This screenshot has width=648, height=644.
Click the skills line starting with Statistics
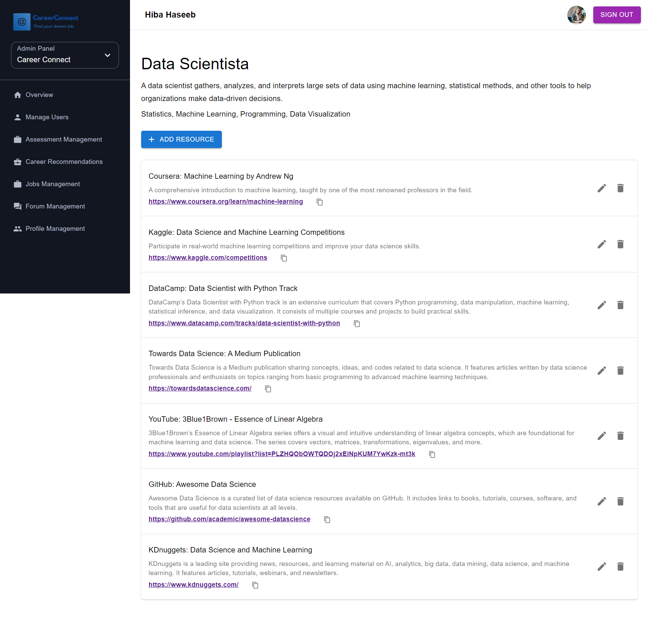[245, 114]
